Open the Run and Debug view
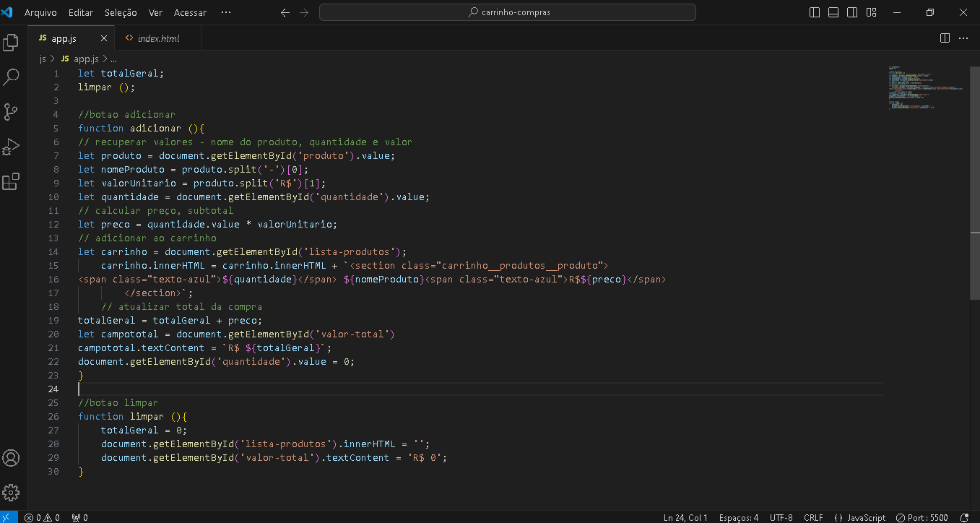This screenshot has height=523, width=980. (x=11, y=147)
